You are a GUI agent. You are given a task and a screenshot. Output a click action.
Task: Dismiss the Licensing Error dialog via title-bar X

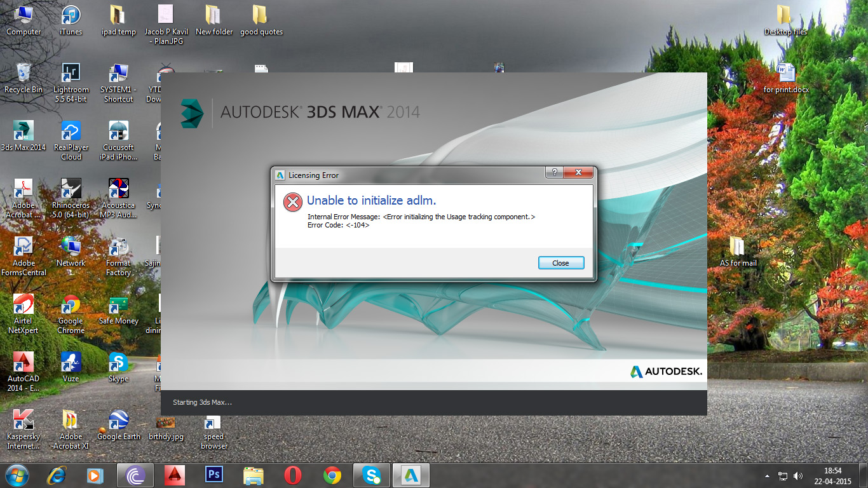click(x=578, y=173)
